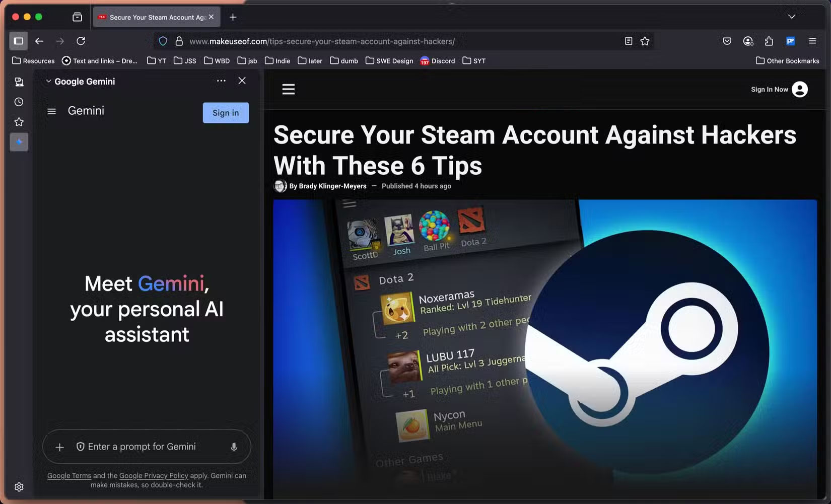
Task: Click the Gemini Sign in button
Action: pyautogui.click(x=225, y=113)
